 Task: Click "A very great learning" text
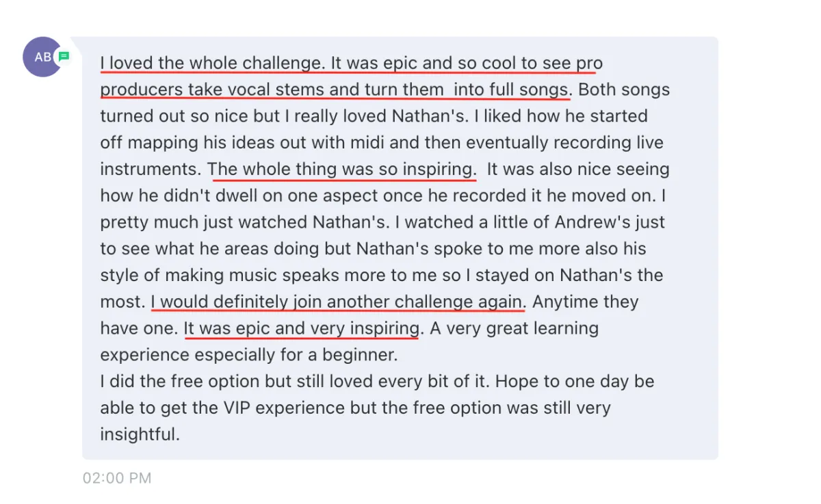(514, 329)
